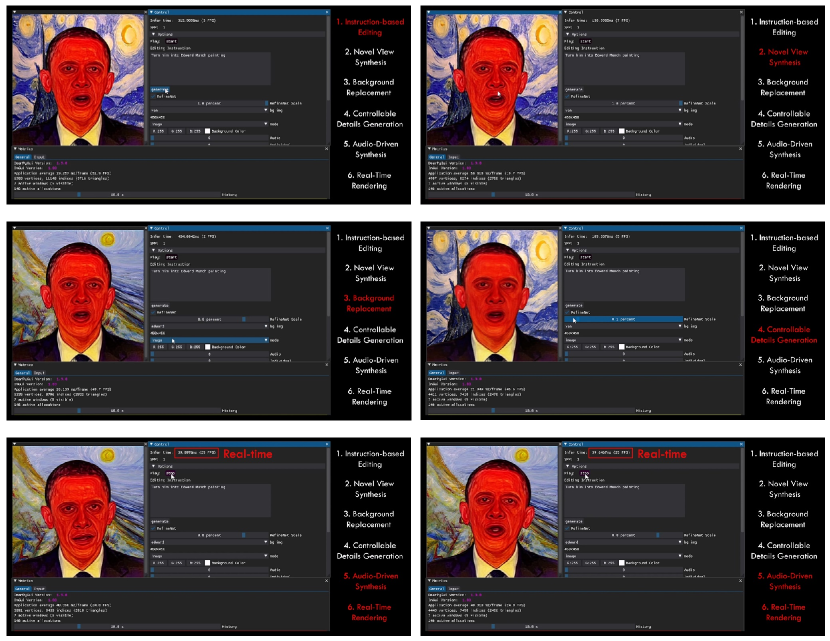
Task: Open Background Color swatch where Novel View Synthesis is red
Action: (621, 131)
